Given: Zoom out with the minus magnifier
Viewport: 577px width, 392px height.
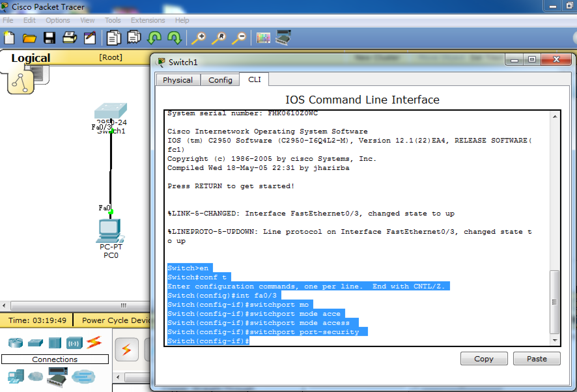Looking at the screenshot, I should pyautogui.click(x=239, y=38).
